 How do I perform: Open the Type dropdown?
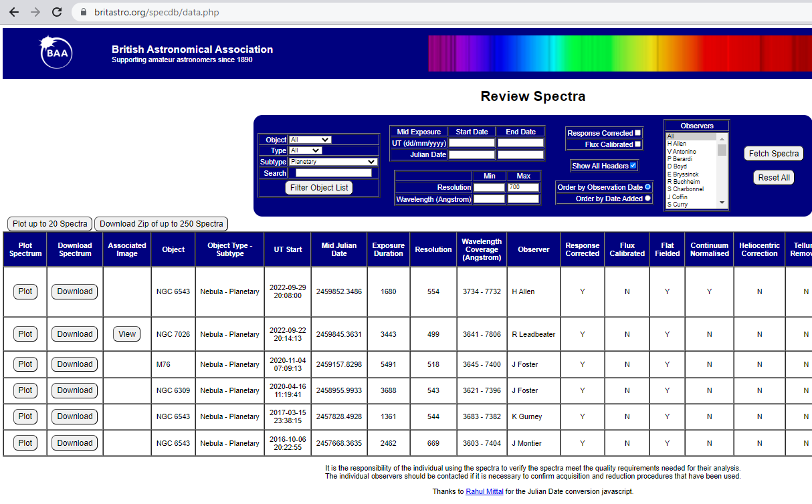point(305,150)
